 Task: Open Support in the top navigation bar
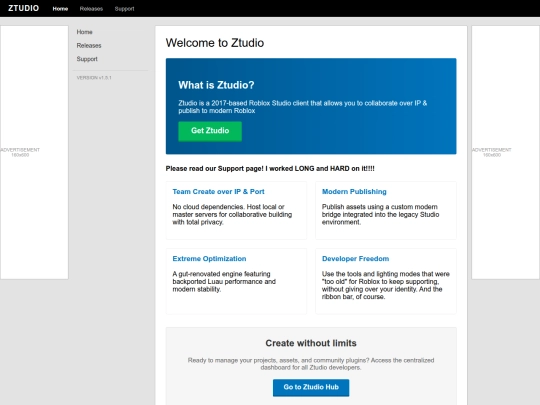coord(124,9)
